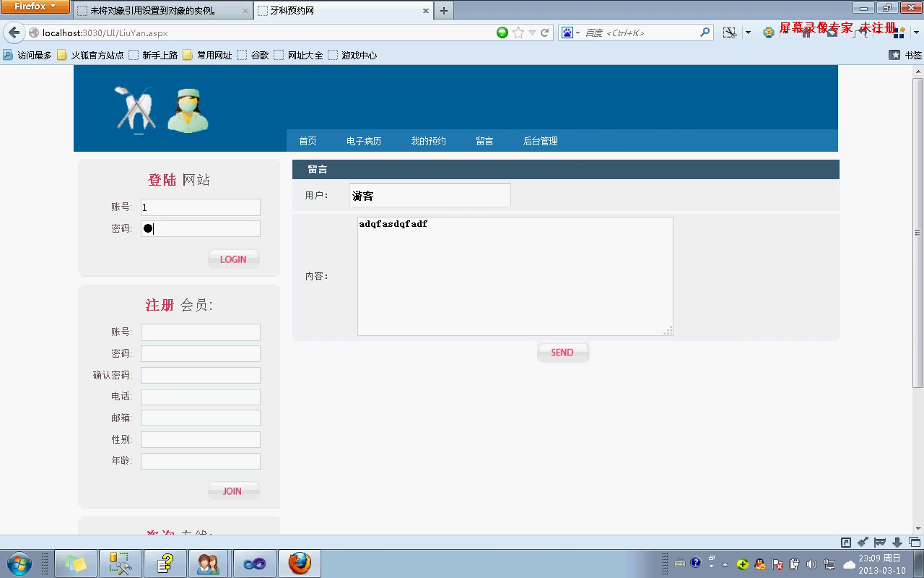The width and height of the screenshot is (924, 578).
Task: Click the network tray icon
Action: coord(829,564)
